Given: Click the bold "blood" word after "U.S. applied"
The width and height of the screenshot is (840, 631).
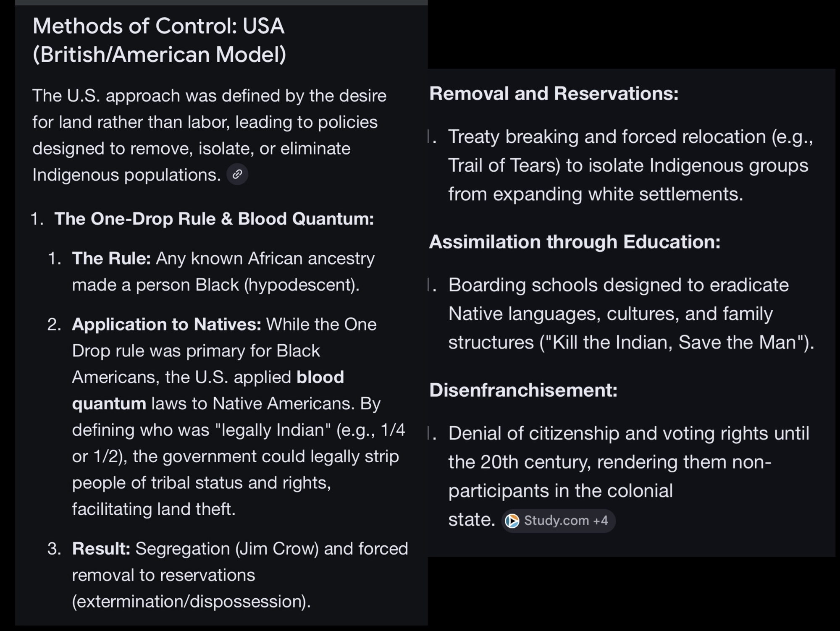Looking at the screenshot, I should [320, 377].
